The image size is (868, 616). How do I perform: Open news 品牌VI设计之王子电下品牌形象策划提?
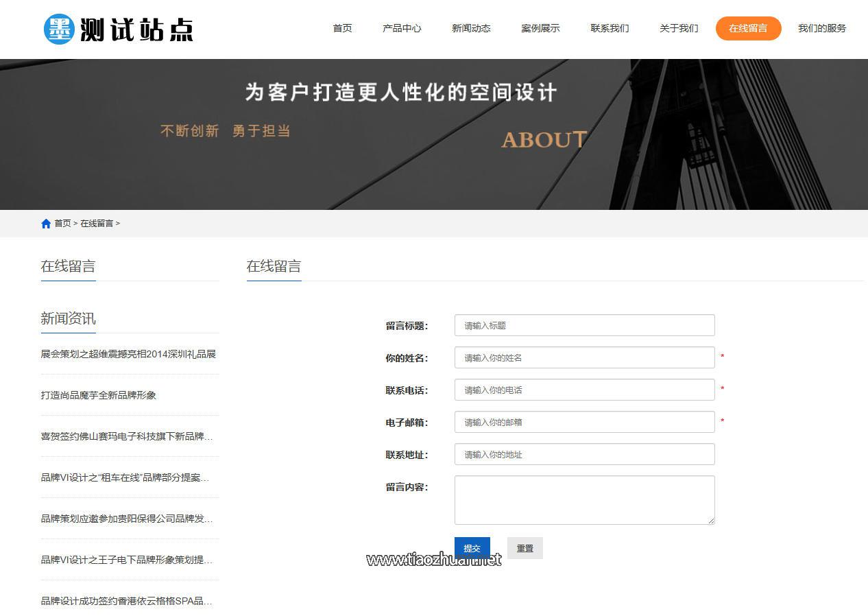tap(127, 560)
